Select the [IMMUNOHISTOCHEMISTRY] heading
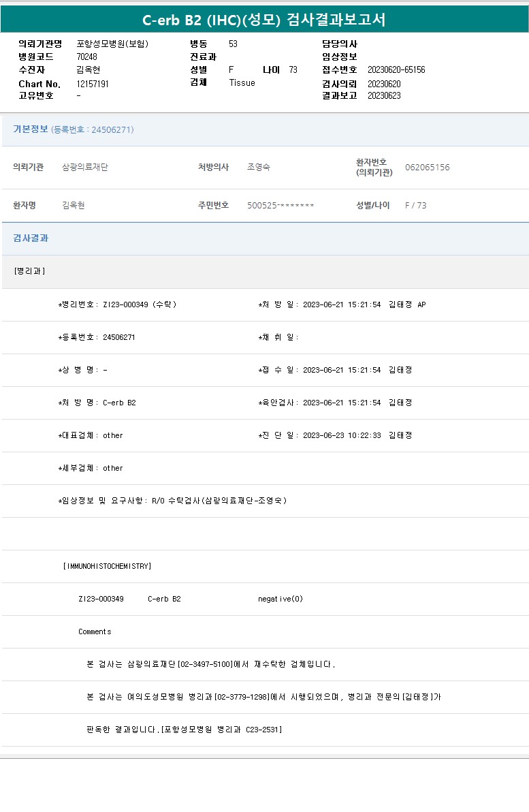Image resolution: width=529 pixels, height=812 pixels. coord(107,566)
